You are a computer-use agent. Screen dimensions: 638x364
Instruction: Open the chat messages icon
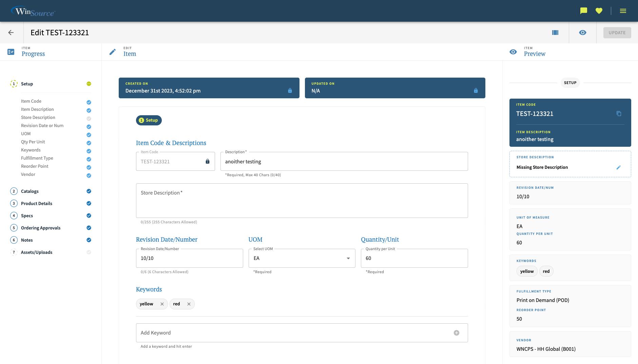pos(583,11)
